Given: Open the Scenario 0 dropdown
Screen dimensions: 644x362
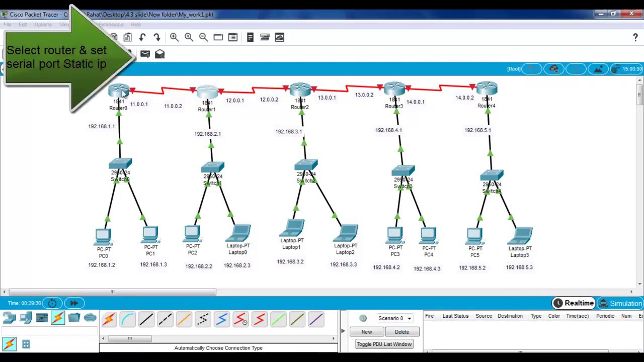Looking at the screenshot, I should point(395,318).
